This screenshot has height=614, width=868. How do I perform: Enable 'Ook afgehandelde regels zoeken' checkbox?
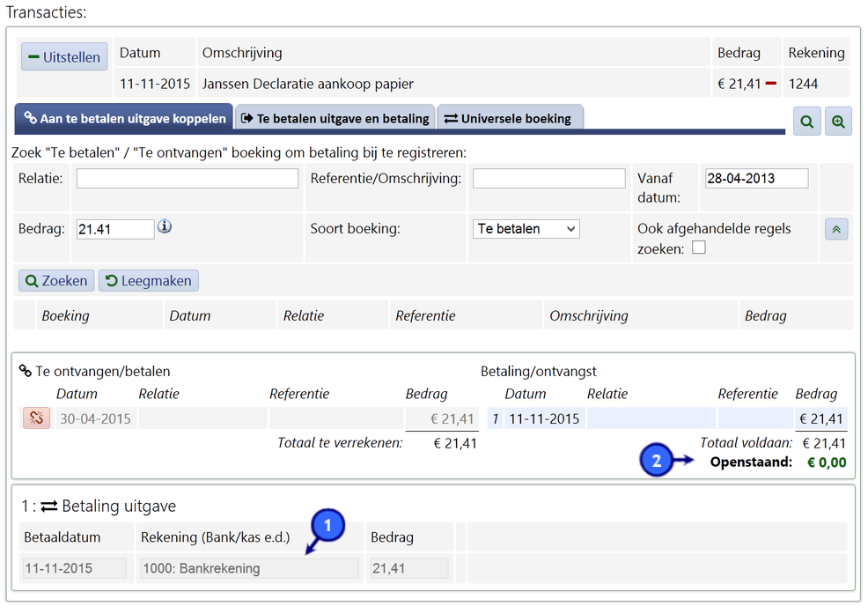[698, 248]
